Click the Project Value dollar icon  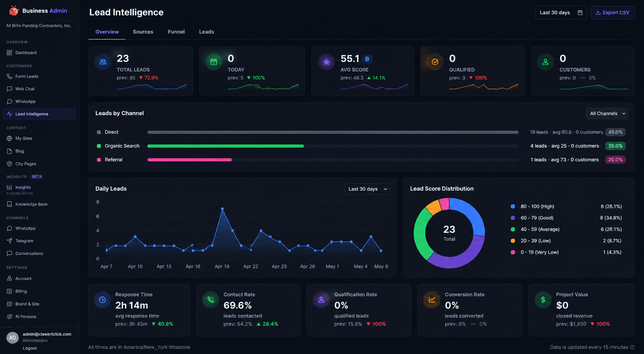(543, 300)
